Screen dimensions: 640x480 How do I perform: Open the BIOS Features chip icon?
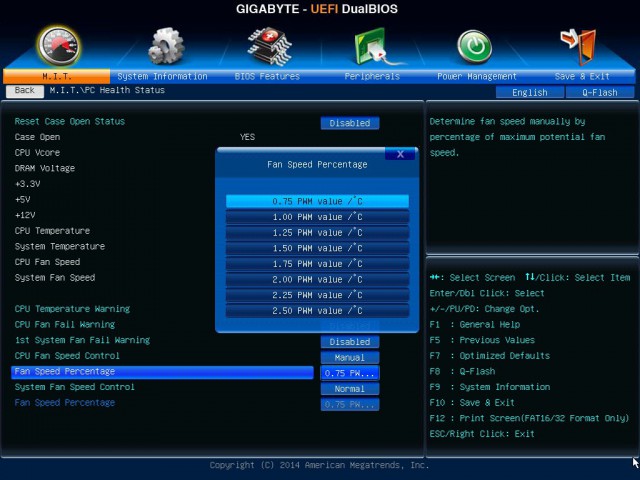coord(269,46)
